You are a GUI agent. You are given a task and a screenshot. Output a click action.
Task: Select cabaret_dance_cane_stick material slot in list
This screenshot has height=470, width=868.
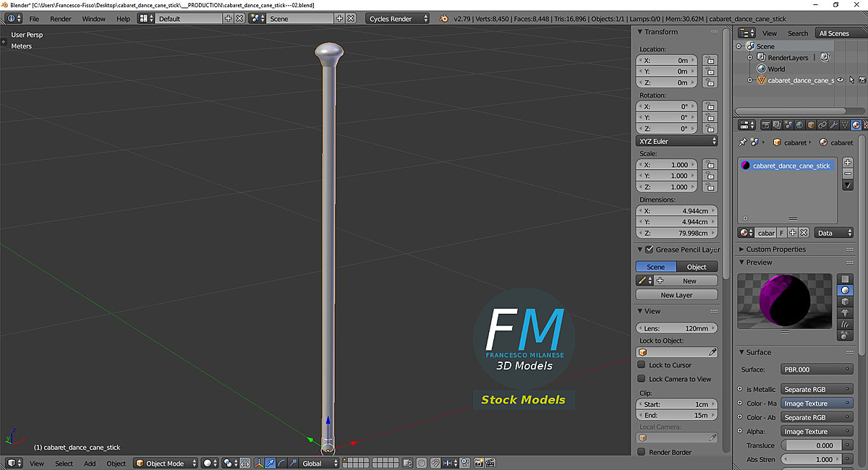787,166
